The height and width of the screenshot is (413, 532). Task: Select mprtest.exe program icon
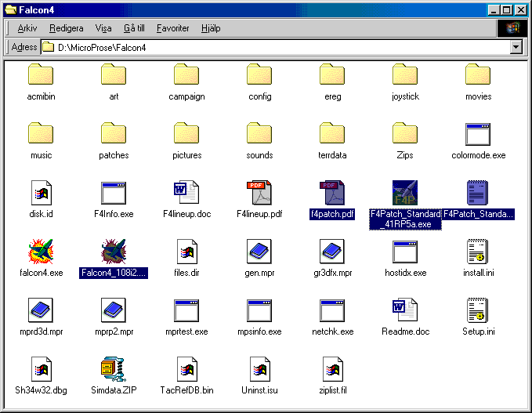coord(186,310)
